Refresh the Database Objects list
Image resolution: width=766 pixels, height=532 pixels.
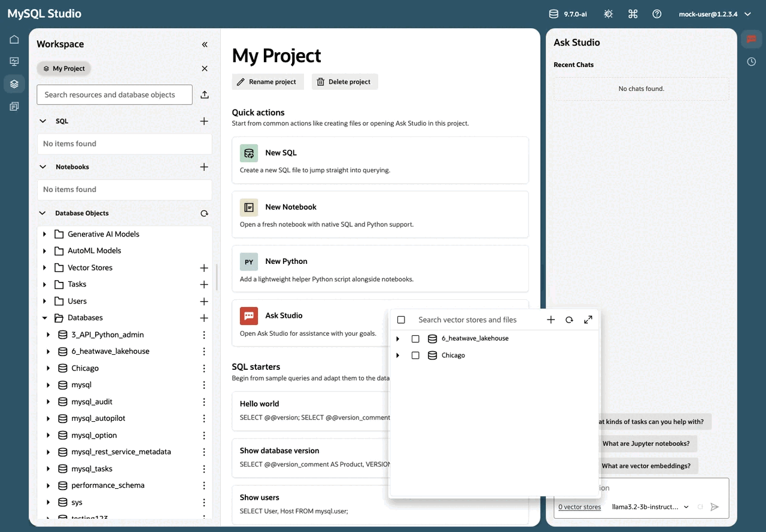pyautogui.click(x=204, y=213)
